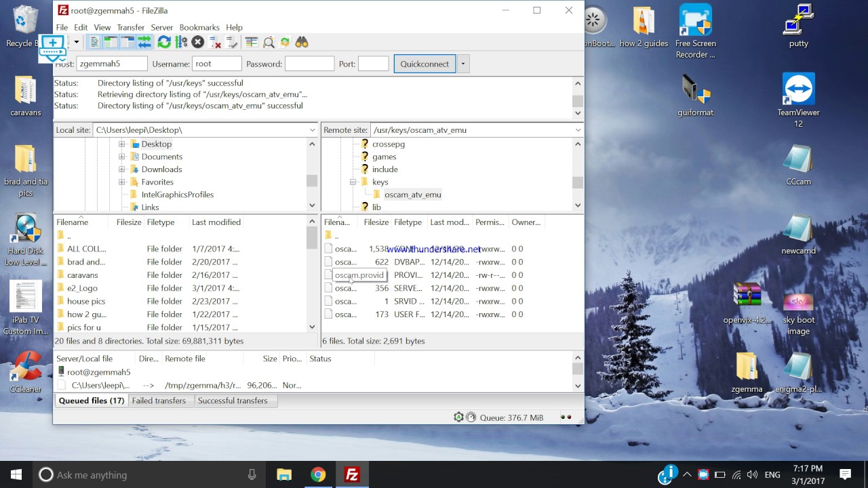Image resolution: width=868 pixels, height=488 pixels.
Task: Click FileZilla taskbar icon
Action: (x=352, y=474)
